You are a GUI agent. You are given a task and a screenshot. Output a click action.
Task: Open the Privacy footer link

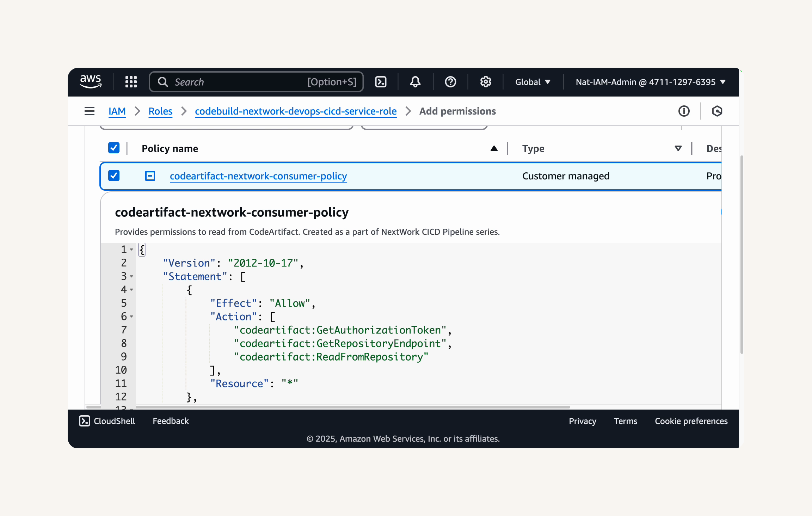coord(583,421)
